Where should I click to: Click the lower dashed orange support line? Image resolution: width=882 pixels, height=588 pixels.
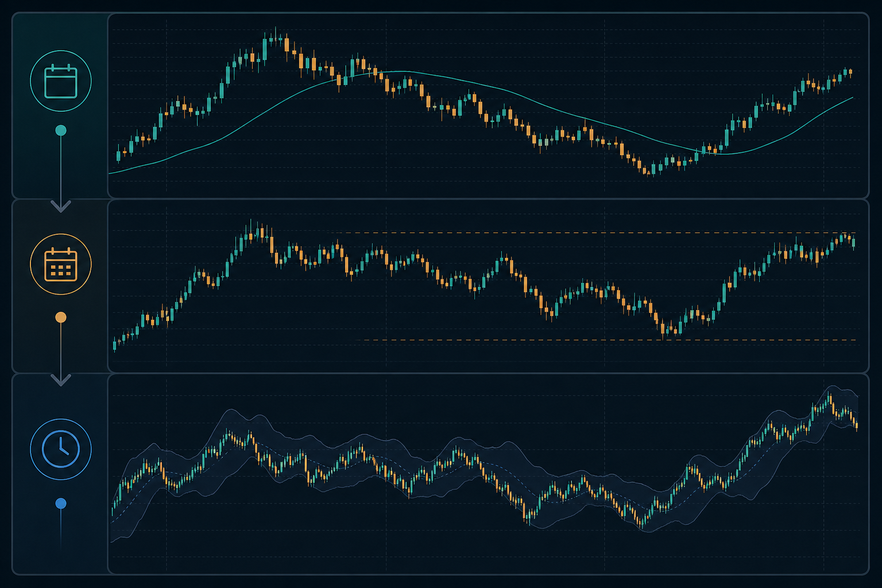pyautogui.click(x=606, y=340)
